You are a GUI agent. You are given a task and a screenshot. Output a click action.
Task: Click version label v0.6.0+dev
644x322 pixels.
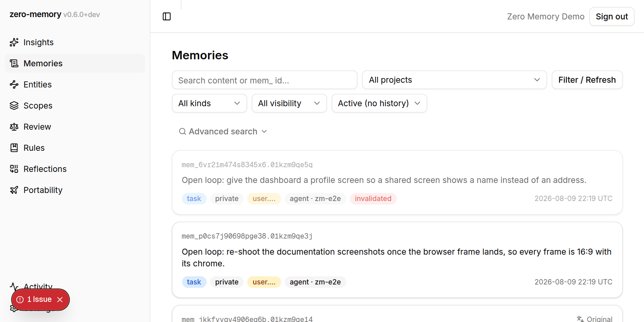[x=82, y=15]
